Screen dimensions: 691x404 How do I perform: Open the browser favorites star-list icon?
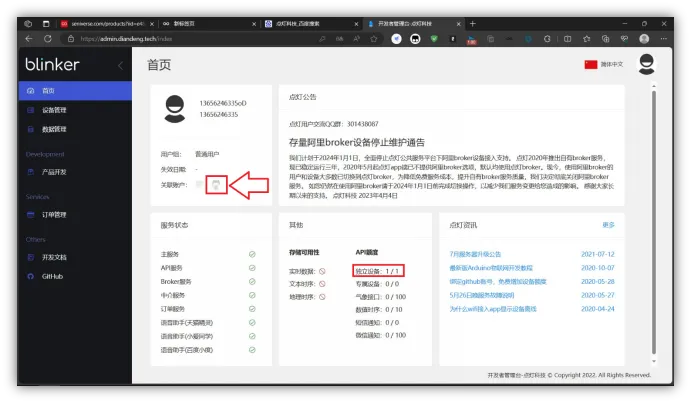click(x=587, y=39)
